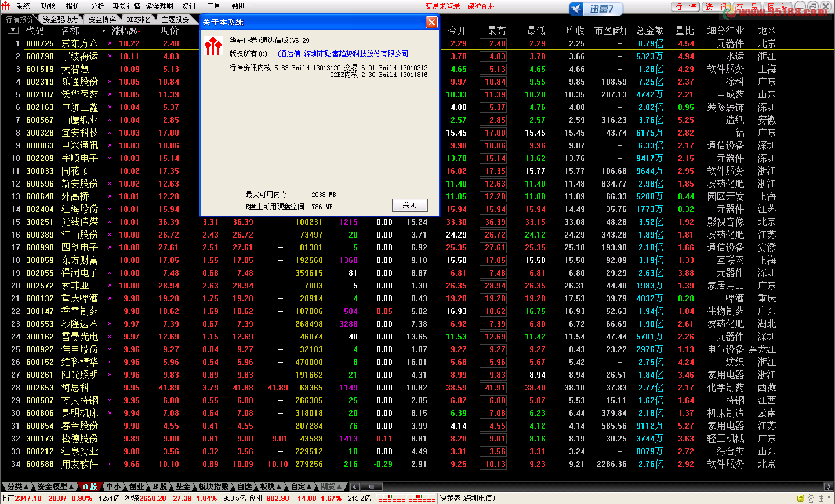The width and height of the screenshot is (835, 504).
Task: Click the 网站 button at top right
Action: point(778,7)
